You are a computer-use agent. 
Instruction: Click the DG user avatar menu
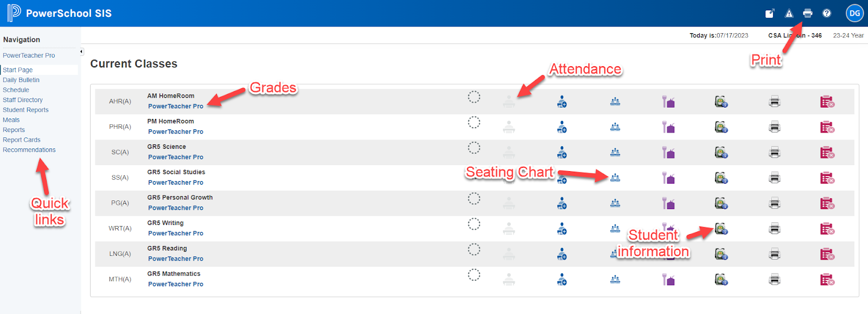point(855,14)
